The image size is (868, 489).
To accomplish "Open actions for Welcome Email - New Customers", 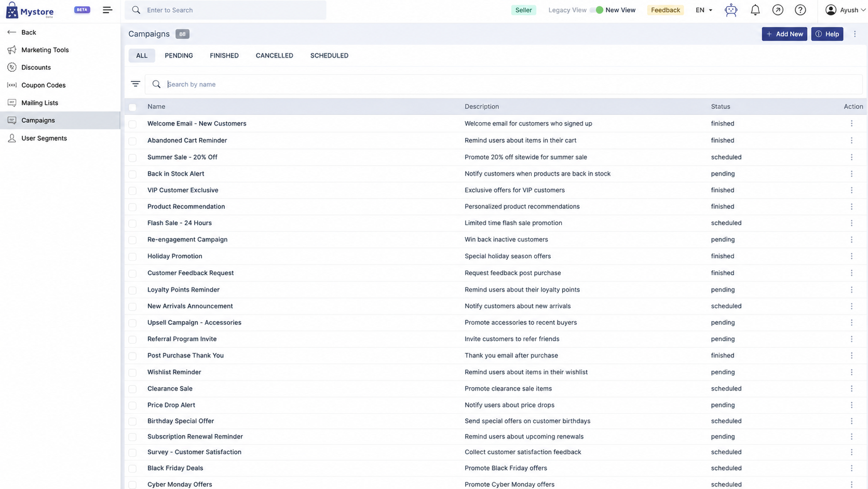I will coord(851,124).
